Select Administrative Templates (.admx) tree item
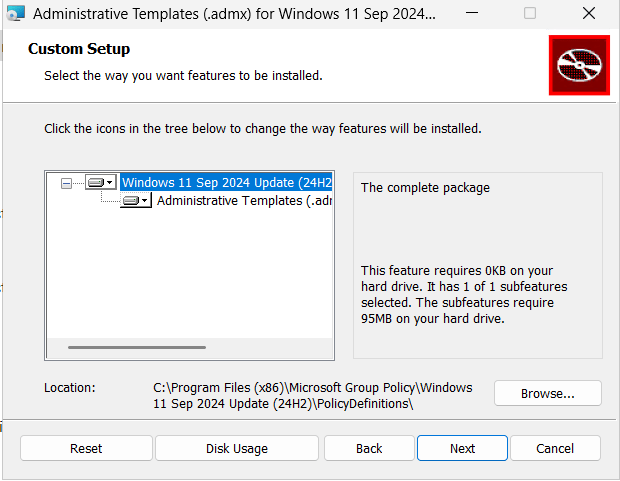Screen dimensions: 620x481 [x=244, y=201]
